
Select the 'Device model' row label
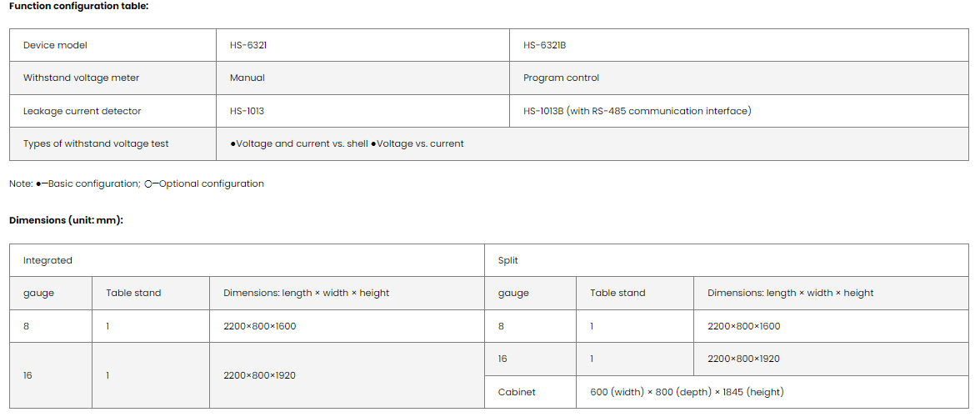(x=55, y=45)
